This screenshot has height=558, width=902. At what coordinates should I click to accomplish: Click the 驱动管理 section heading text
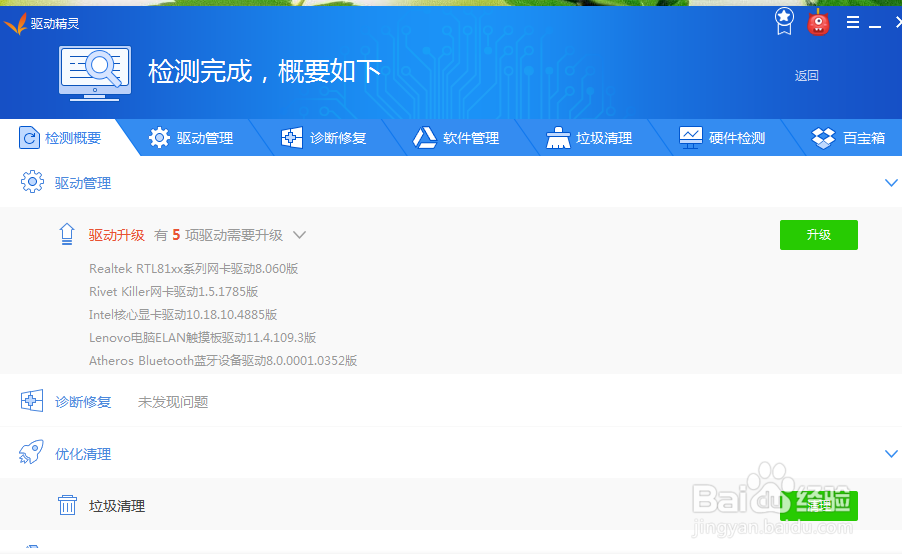[x=83, y=183]
